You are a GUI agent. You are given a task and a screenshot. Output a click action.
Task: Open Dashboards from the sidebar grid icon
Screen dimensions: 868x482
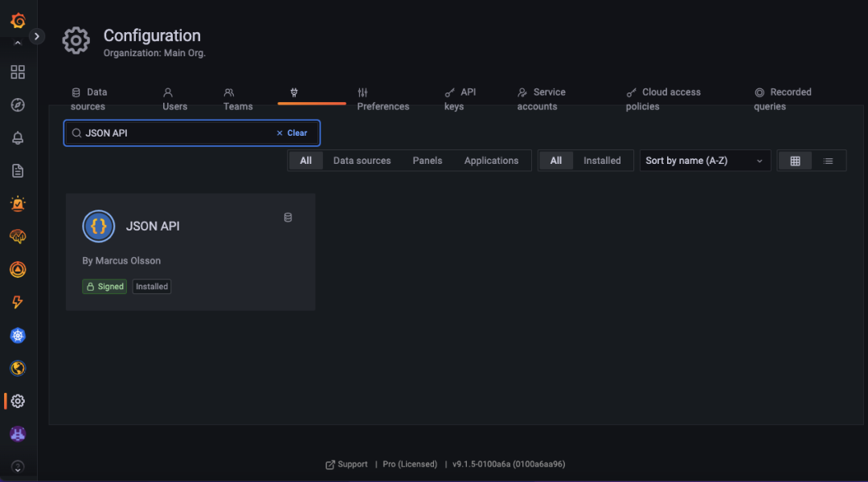tap(18, 72)
